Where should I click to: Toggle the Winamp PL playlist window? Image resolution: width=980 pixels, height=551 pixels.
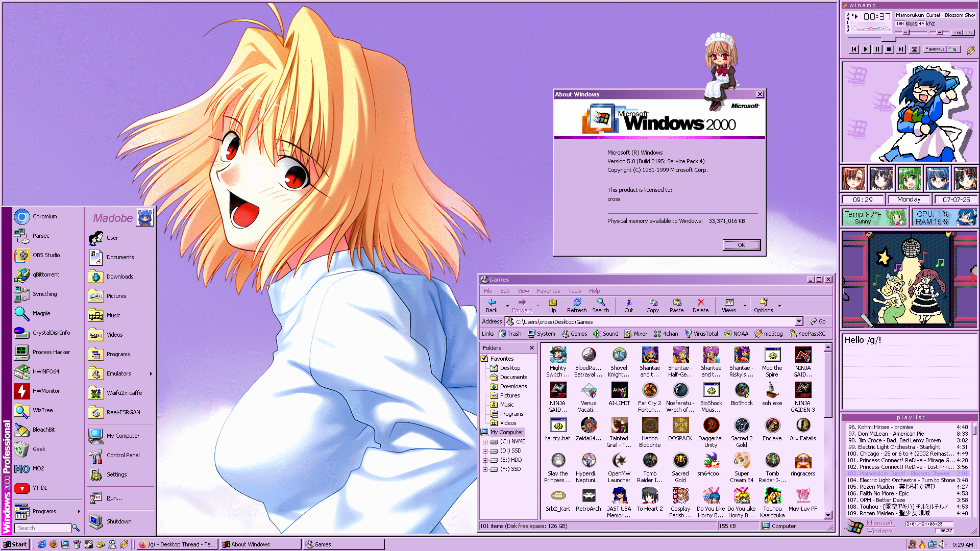point(969,33)
